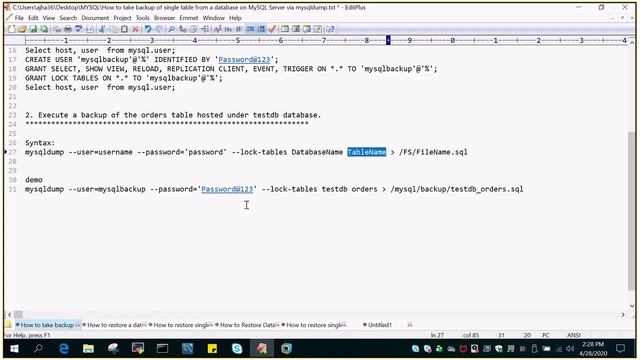Open the Edit menu

[x=33, y=18]
